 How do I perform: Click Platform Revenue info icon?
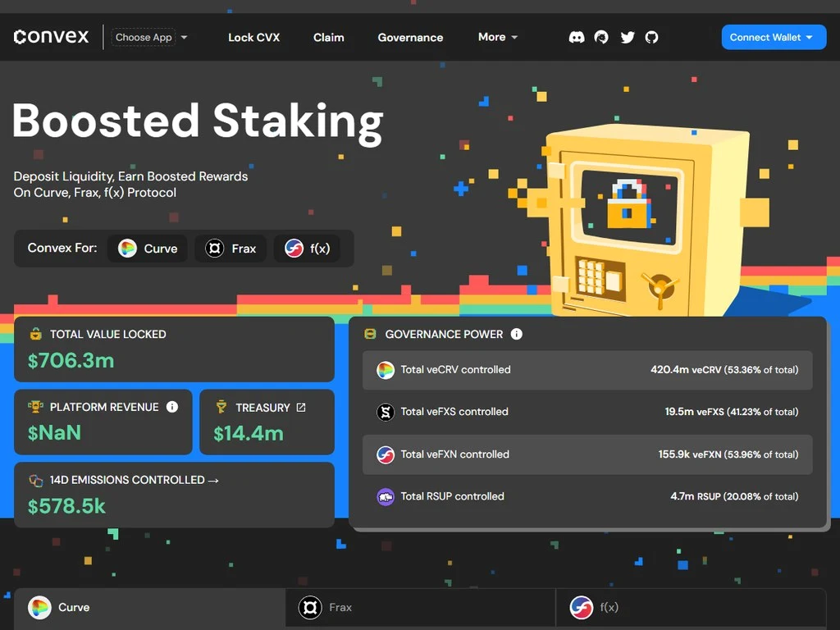coord(172,407)
